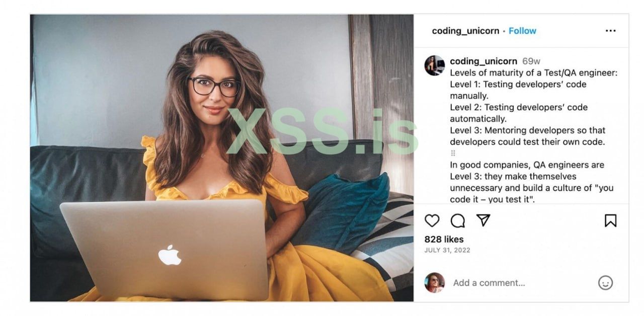Save the post with the bookmark icon
The height and width of the screenshot is (316, 644).
tap(610, 220)
